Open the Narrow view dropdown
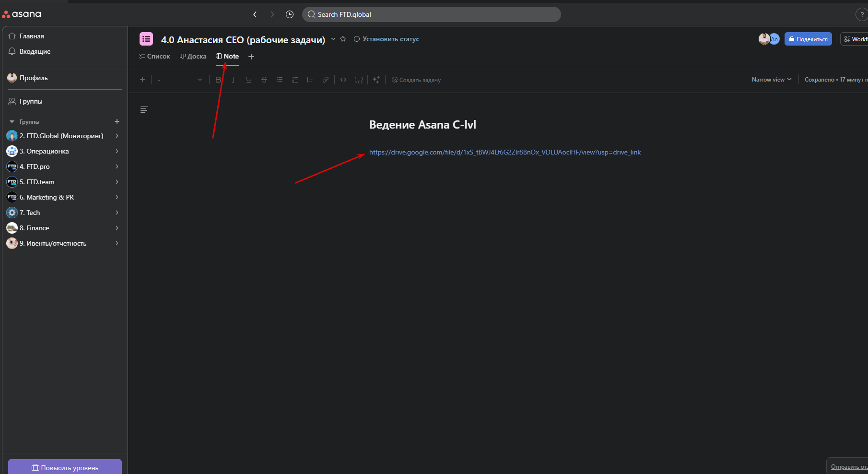This screenshot has width=868, height=474. [772, 80]
